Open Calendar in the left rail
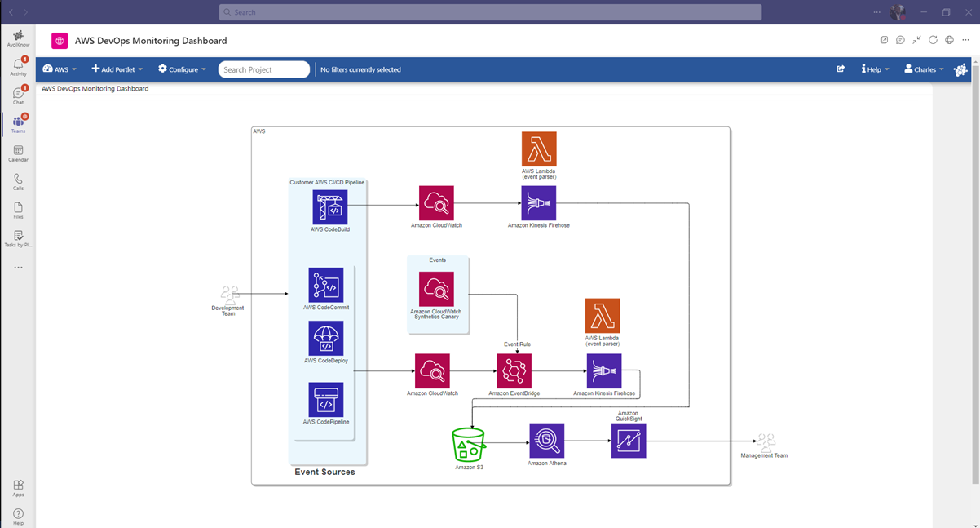 [18, 153]
